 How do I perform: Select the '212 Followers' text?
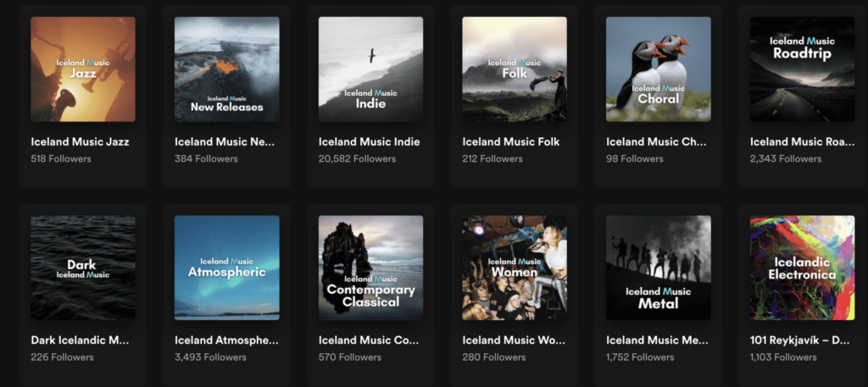pyautogui.click(x=492, y=159)
